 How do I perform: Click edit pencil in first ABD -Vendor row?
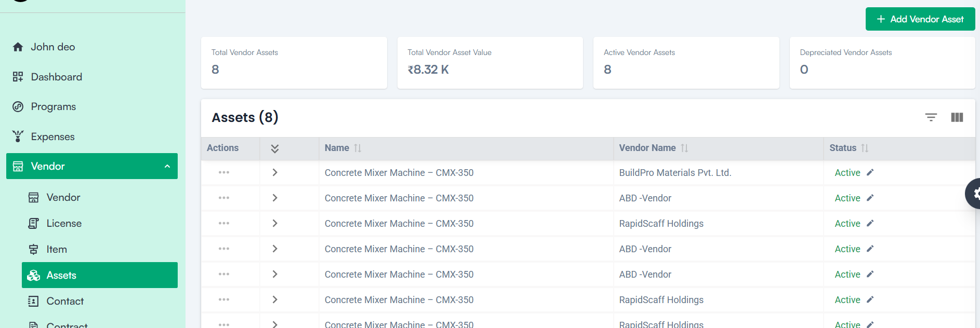870,198
